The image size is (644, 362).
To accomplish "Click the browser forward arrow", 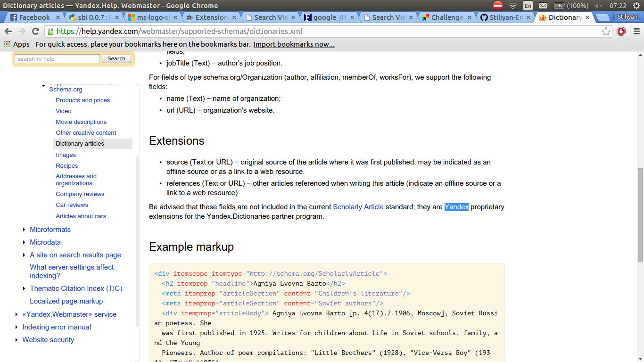I will [22, 32].
